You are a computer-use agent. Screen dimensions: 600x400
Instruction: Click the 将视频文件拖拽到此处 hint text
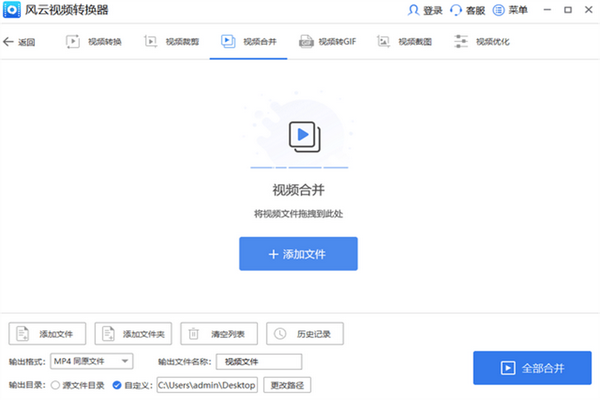298,214
